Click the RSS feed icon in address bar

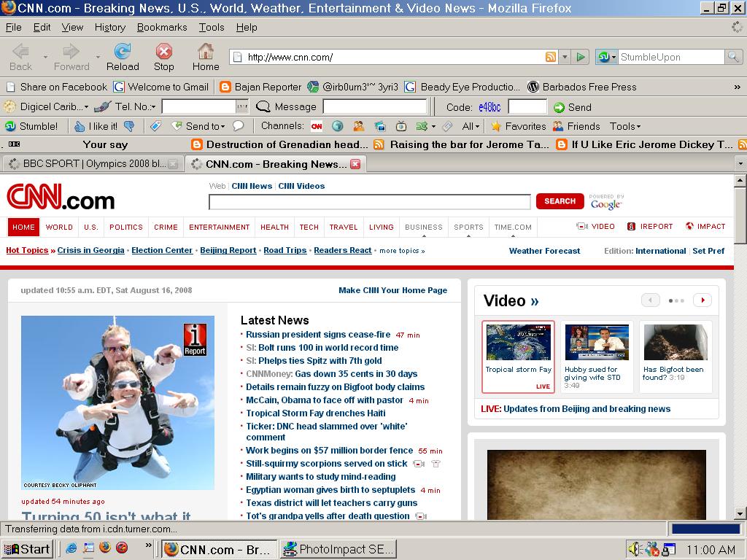[x=551, y=57]
